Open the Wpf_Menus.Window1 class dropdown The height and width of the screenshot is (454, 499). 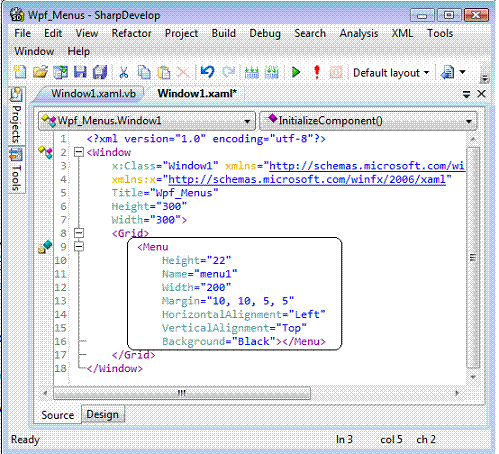click(147, 120)
